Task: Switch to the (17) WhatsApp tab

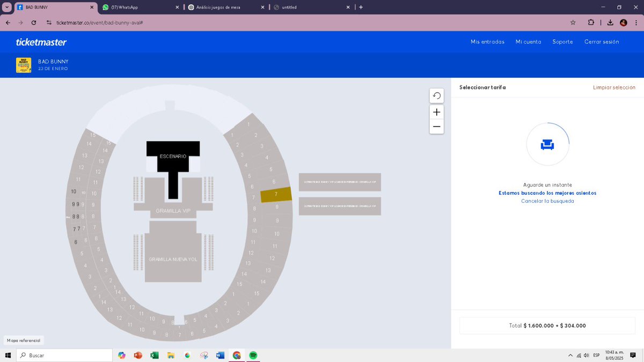Action: (140, 7)
